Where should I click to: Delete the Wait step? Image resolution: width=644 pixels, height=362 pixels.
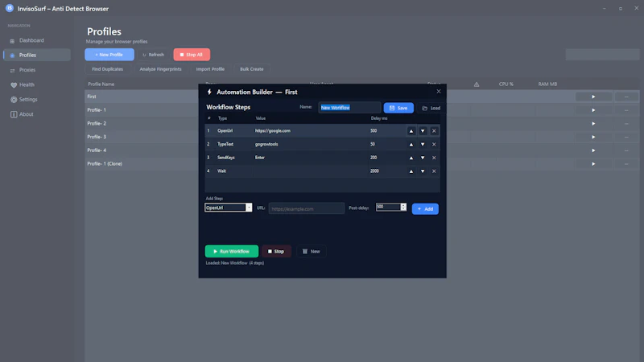[x=434, y=171]
